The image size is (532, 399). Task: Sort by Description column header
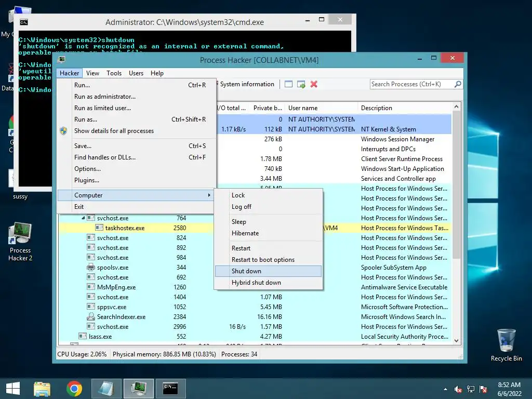pos(405,108)
